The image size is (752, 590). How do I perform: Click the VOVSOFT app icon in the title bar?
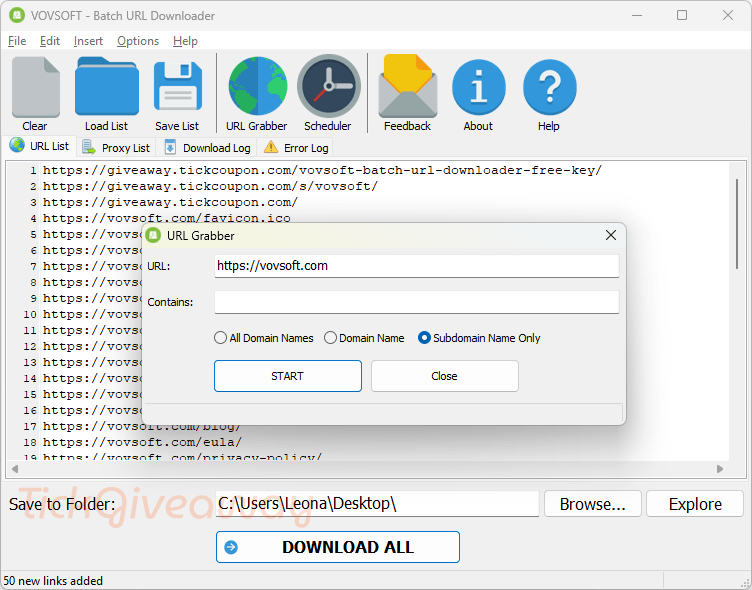pos(17,15)
